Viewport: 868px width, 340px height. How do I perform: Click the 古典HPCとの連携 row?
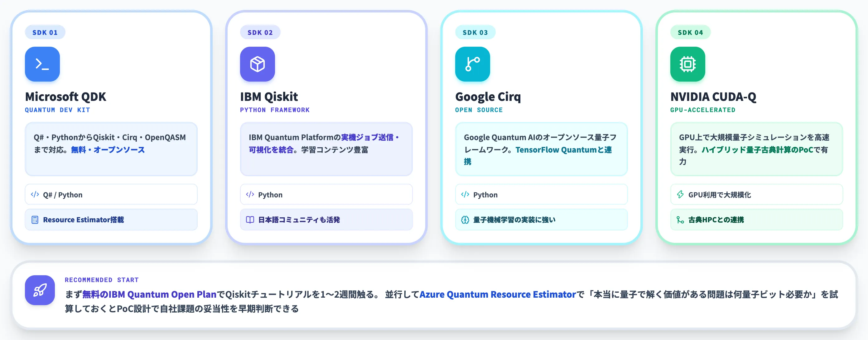point(756,220)
